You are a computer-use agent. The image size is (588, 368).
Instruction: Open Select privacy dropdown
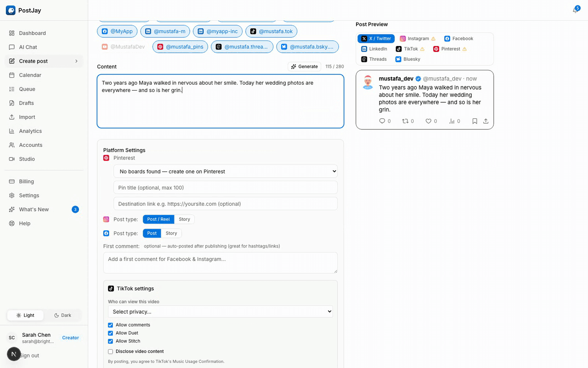tap(220, 311)
